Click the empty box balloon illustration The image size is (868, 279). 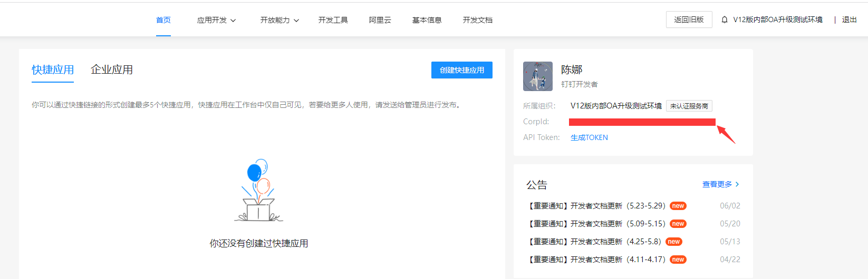pyautogui.click(x=258, y=191)
